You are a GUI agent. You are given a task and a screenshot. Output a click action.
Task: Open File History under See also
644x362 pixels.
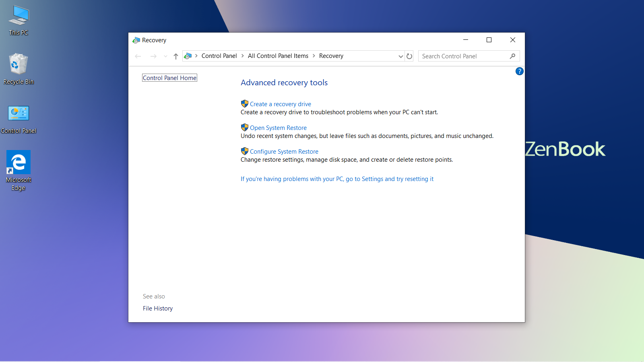(x=158, y=309)
